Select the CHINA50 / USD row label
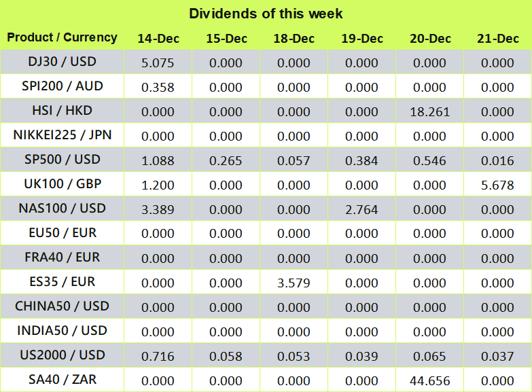 [x=62, y=306]
